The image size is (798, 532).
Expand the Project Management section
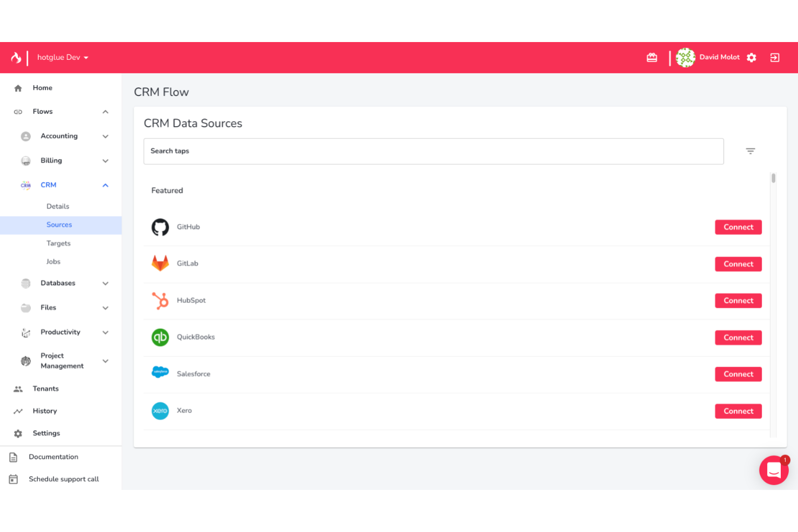tap(105, 361)
